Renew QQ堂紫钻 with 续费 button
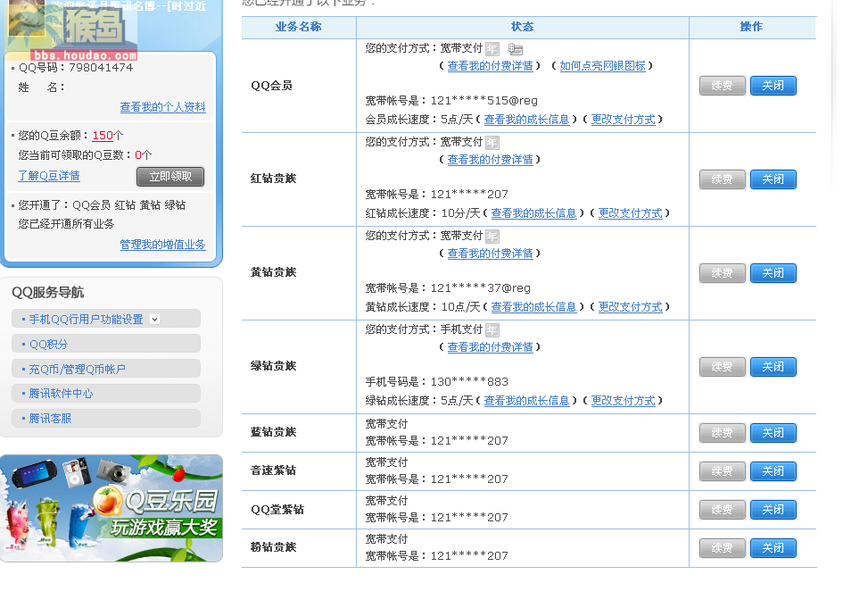This screenshot has width=868, height=591. [x=722, y=510]
